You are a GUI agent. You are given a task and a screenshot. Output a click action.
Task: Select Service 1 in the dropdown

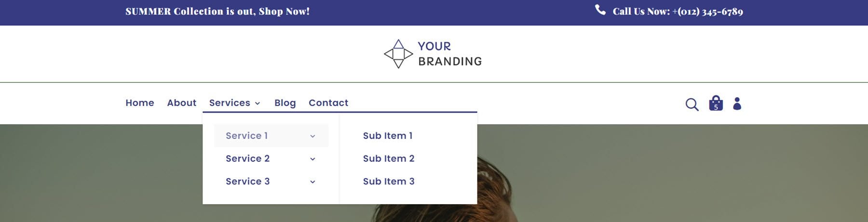click(246, 136)
